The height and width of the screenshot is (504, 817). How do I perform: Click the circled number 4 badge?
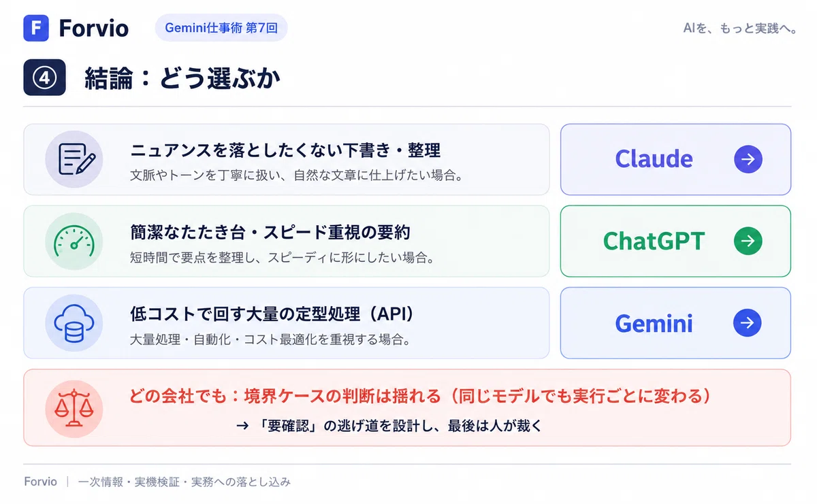tap(44, 78)
